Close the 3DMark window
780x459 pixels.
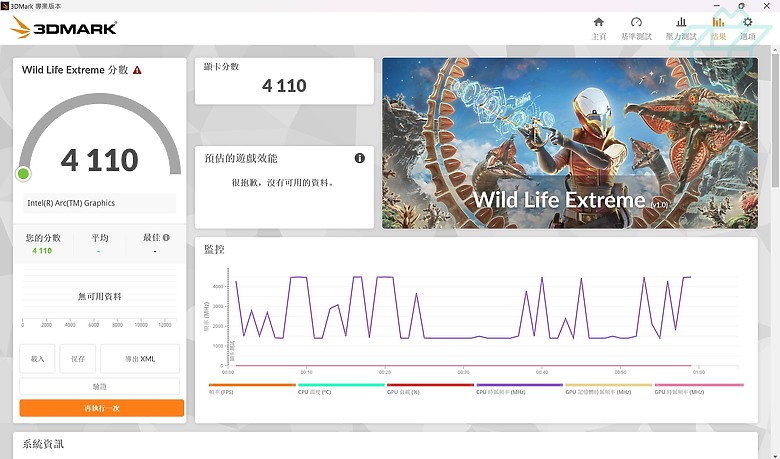(x=767, y=6)
